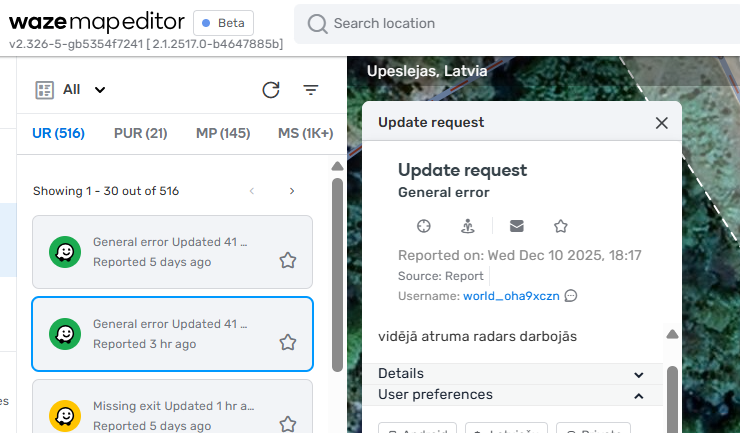Star the open update request panel
The image size is (740, 433).
[x=561, y=226]
